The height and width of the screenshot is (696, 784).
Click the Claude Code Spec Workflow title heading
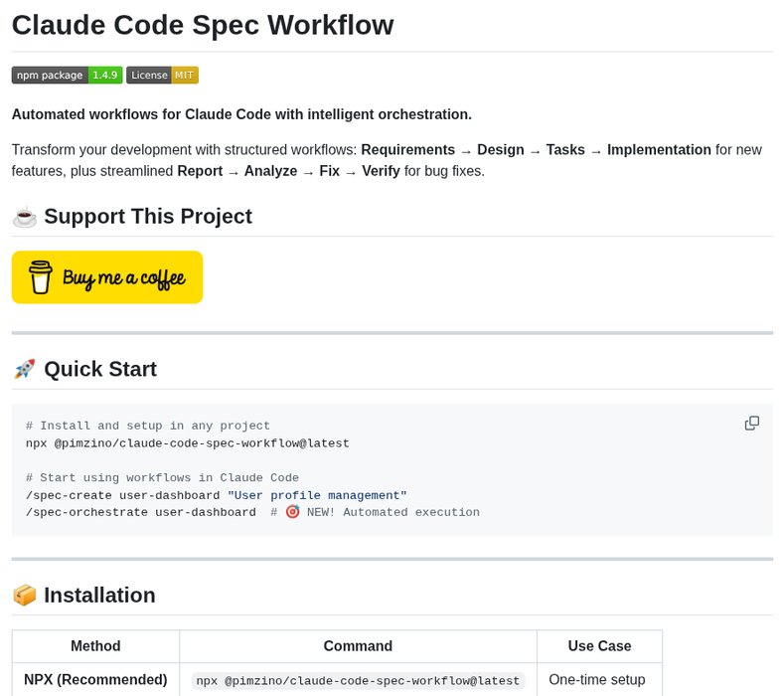coord(203,25)
